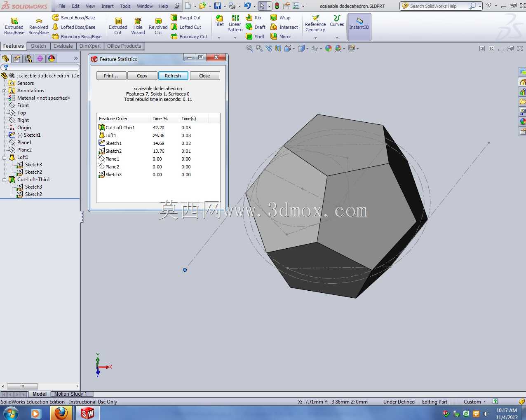The width and height of the screenshot is (526, 420).
Task: Collapse the Loft1 feature node
Action: [4, 157]
